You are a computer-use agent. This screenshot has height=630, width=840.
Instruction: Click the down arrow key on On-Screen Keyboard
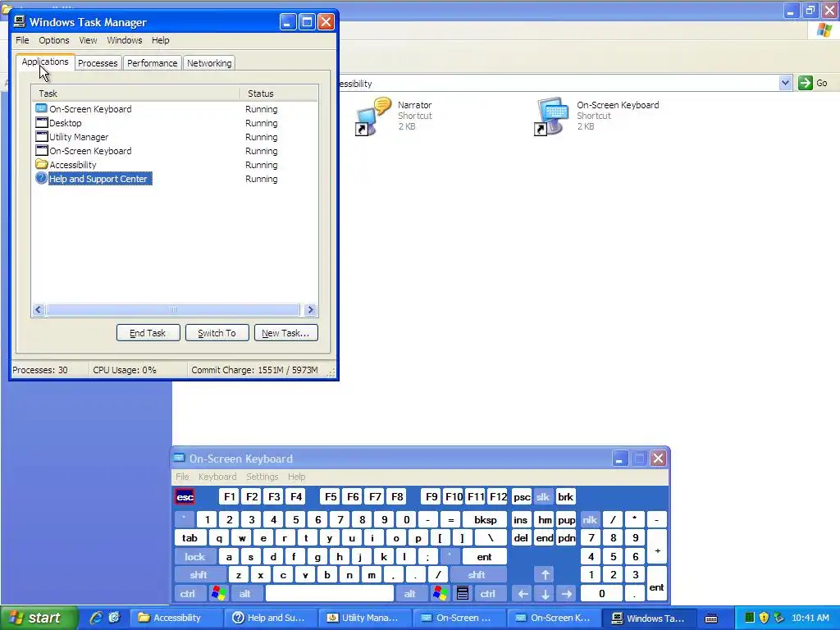click(x=545, y=594)
